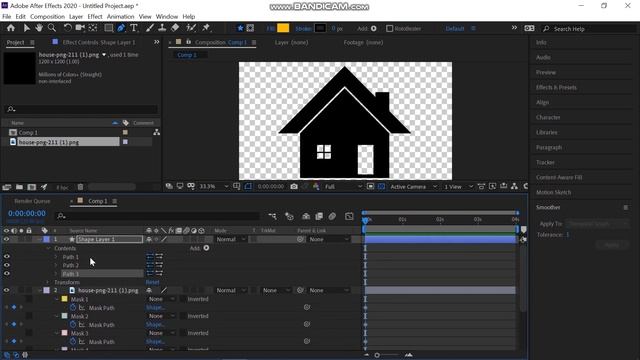Viewport: 640px width, 360px height.
Task: Select the Pen tool in toolbar
Action: point(121,28)
